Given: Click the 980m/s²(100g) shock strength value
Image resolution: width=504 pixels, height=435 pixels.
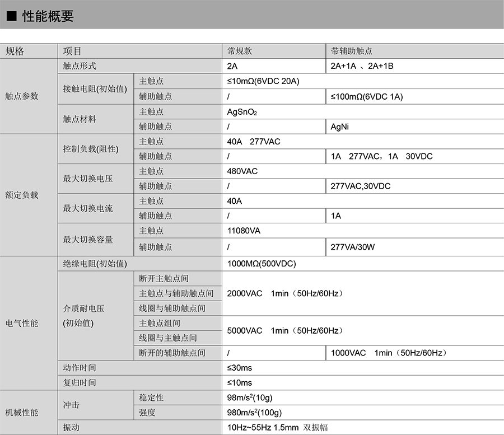Looking at the screenshot, I should coord(254,413).
